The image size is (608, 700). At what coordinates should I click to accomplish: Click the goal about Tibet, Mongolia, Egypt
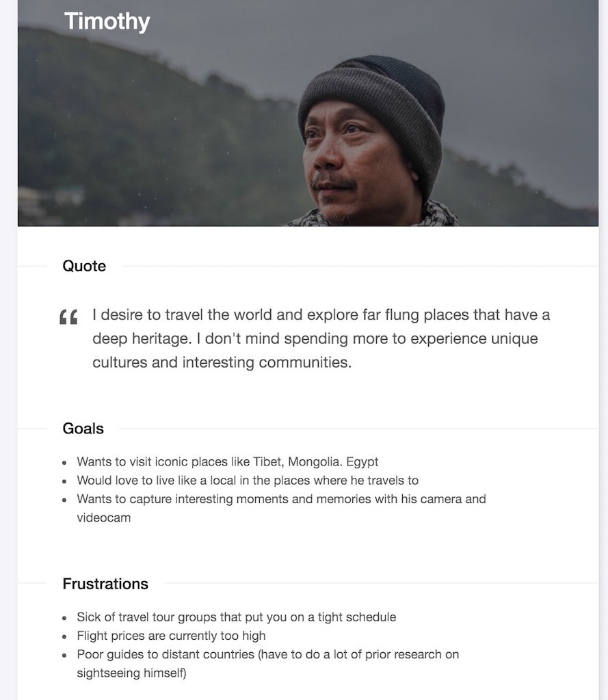(227, 461)
